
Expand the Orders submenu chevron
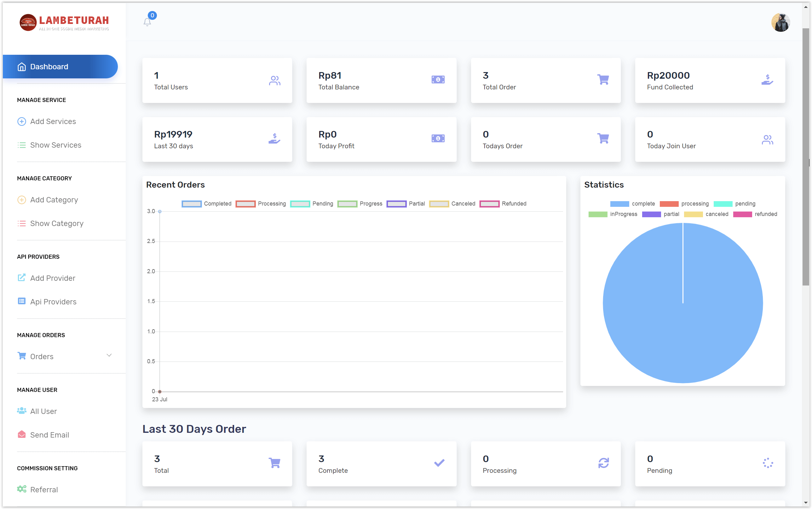(109, 355)
